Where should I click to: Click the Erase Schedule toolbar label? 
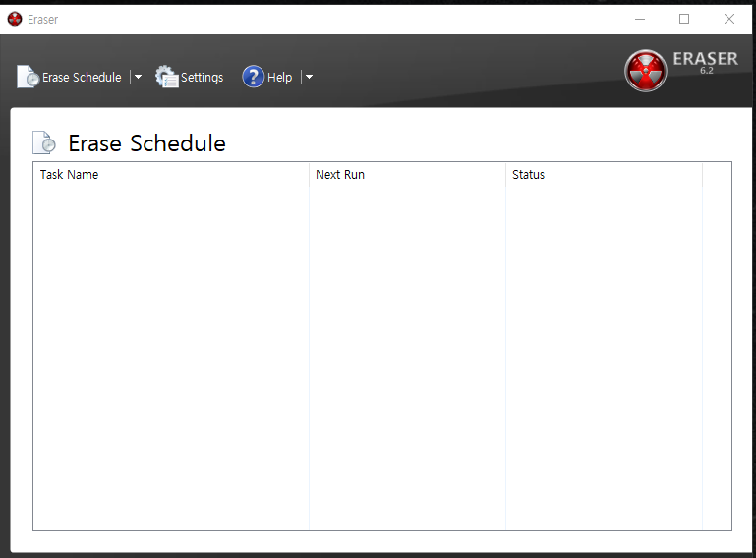click(x=82, y=77)
